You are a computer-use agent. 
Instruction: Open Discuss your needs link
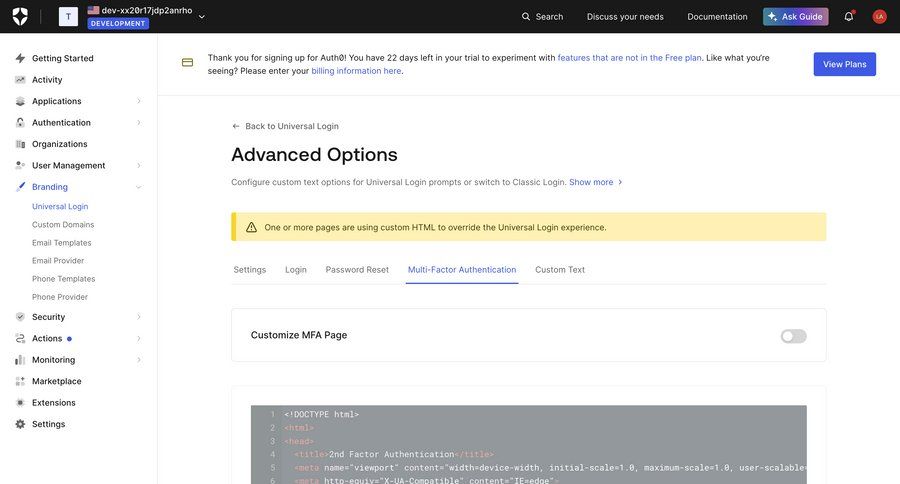click(625, 17)
